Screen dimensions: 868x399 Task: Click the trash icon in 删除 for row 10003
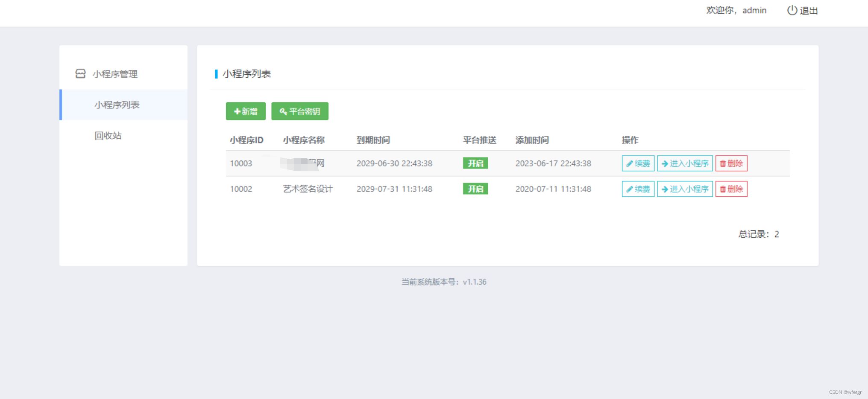[722, 163]
